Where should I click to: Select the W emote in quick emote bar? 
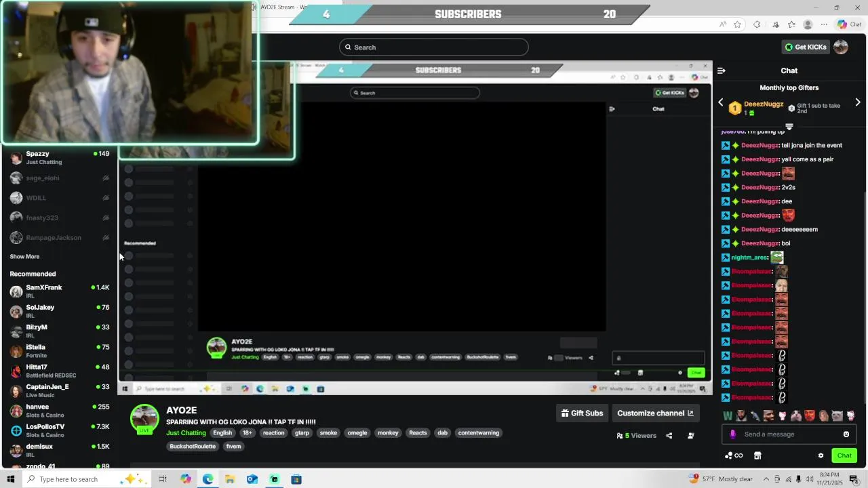(728, 415)
